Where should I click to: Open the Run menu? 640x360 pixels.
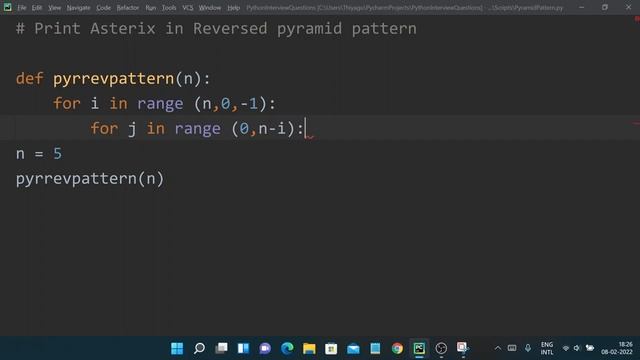point(151,8)
